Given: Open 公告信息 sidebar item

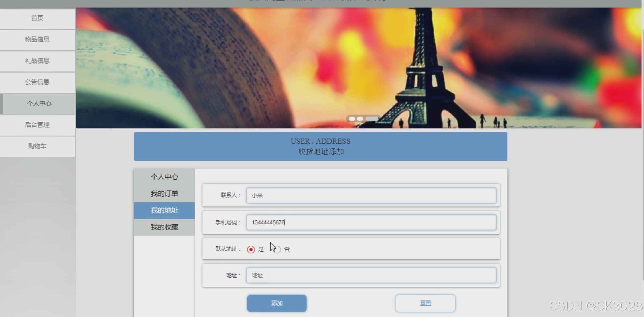Looking at the screenshot, I should pyautogui.click(x=37, y=82).
